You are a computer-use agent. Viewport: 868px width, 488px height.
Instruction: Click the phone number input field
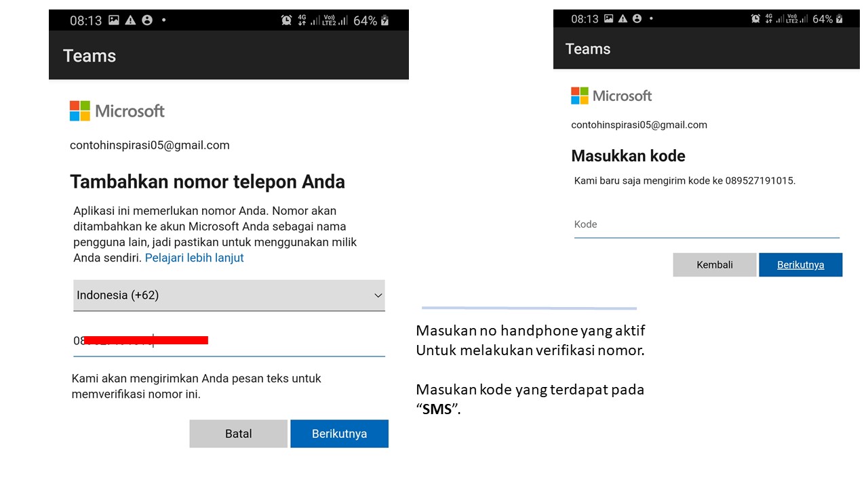pos(229,341)
